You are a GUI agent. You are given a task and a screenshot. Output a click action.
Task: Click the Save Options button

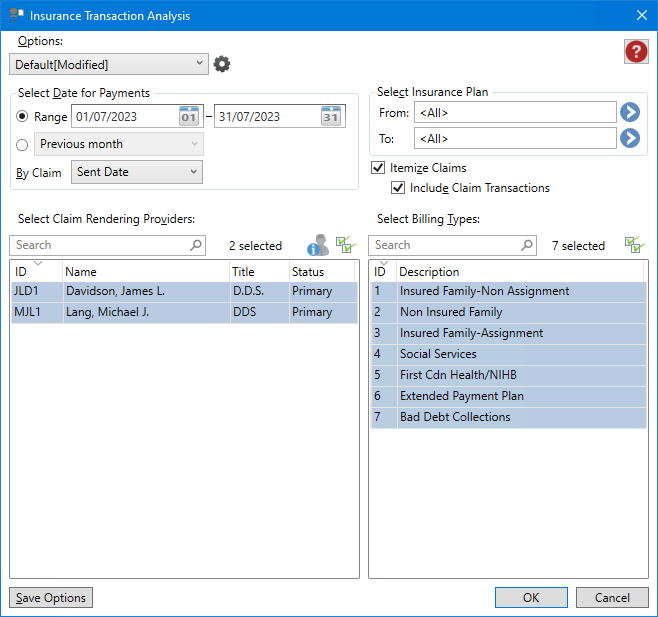click(51, 598)
